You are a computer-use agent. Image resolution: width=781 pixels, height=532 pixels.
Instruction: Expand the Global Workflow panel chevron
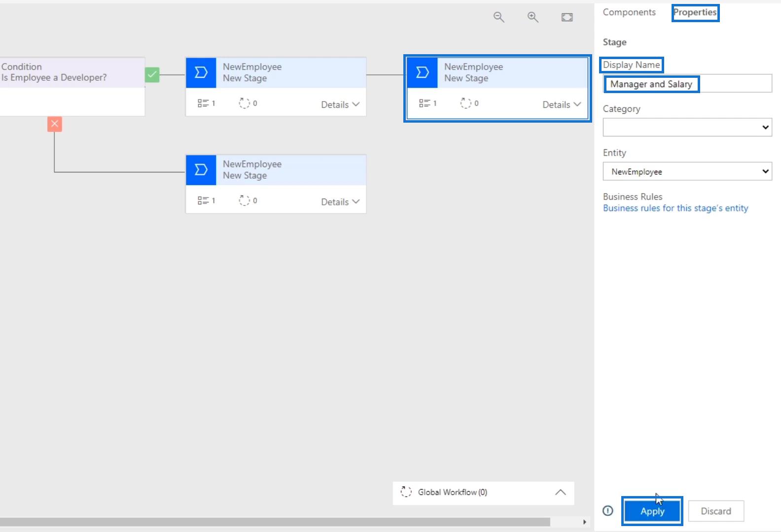(561, 492)
